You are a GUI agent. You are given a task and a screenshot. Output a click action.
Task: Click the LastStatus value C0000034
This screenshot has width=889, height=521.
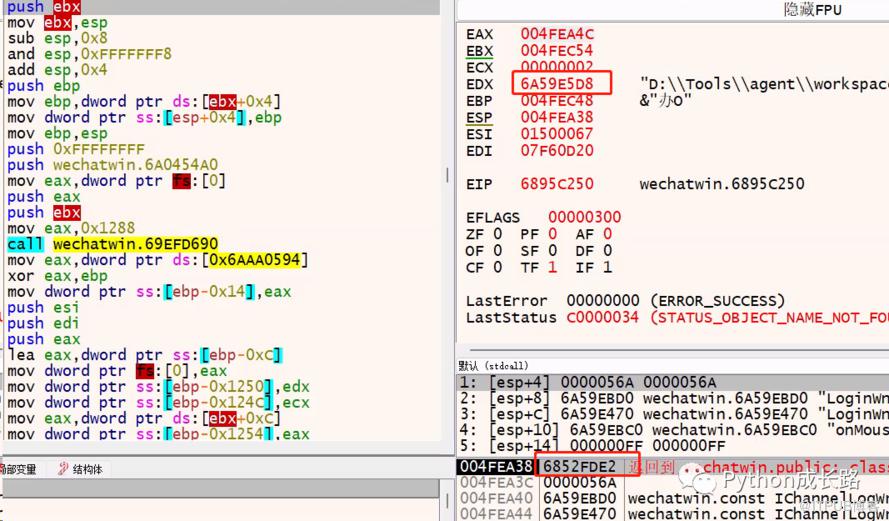(602, 317)
